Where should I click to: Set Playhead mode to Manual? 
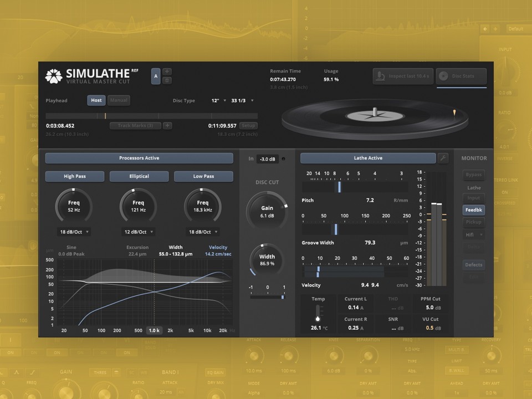click(119, 100)
